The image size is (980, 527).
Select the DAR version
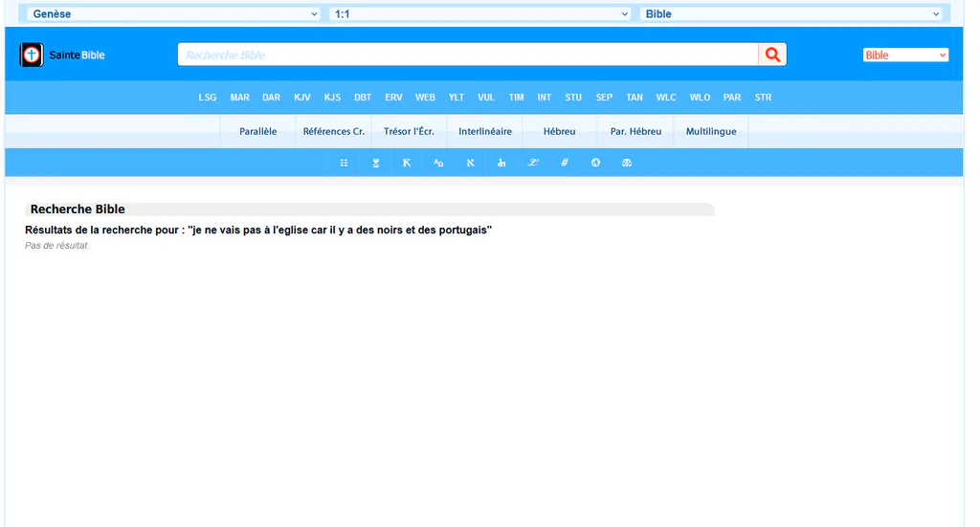[x=271, y=98]
